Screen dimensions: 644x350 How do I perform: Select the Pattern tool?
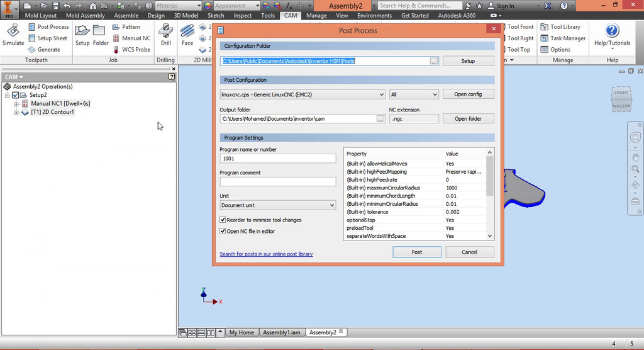[x=126, y=26]
